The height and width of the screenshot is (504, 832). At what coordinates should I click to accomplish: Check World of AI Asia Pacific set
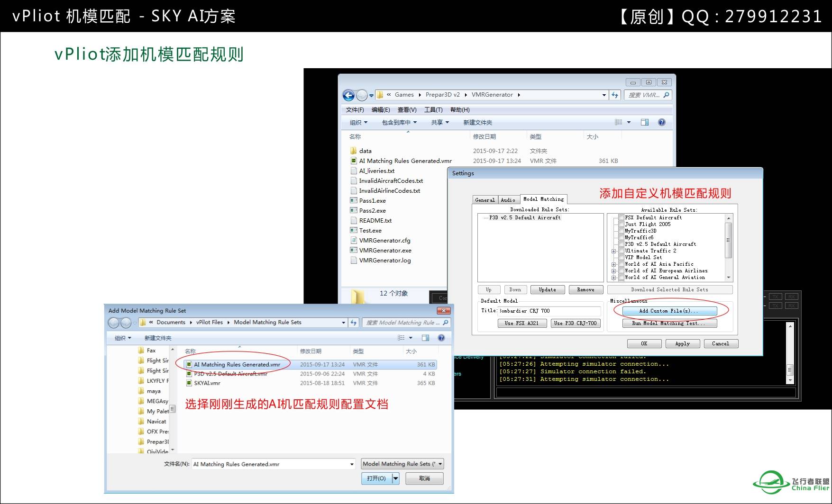click(x=621, y=264)
